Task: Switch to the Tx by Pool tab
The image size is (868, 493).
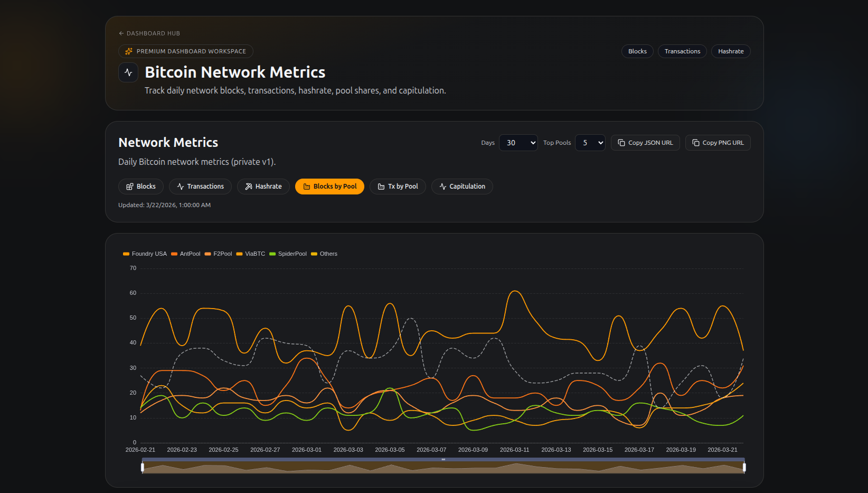Action: click(x=398, y=186)
